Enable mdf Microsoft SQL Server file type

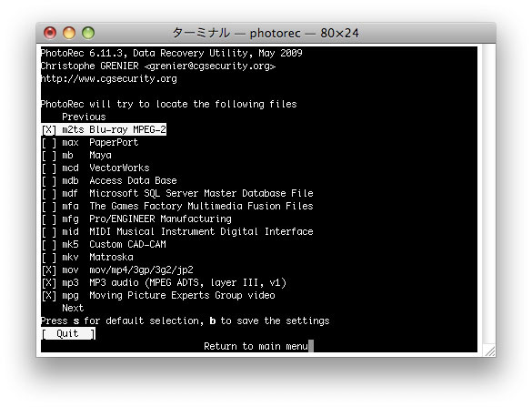click(x=177, y=193)
